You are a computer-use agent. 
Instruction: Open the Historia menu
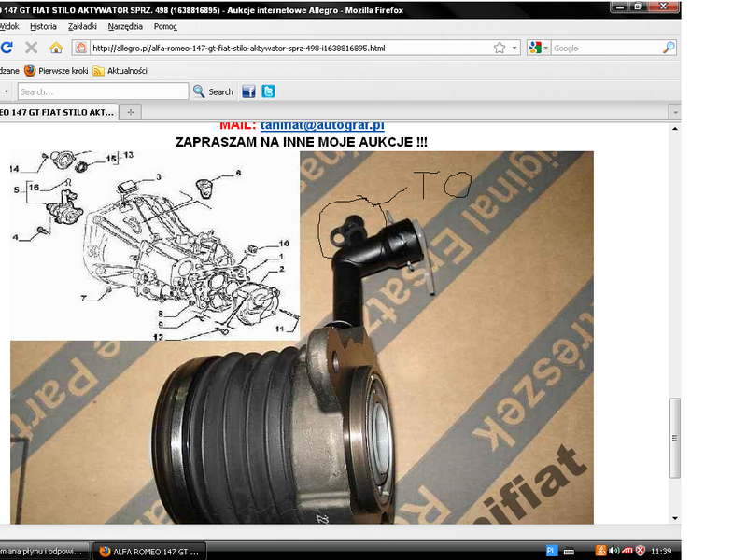coord(43,27)
